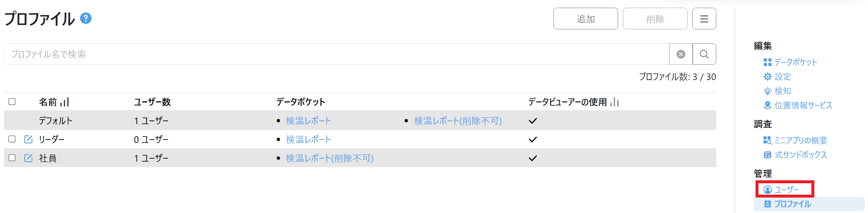Image resolution: width=868 pixels, height=213 pixels.
Task: Open 位置情報サービス sidebar item
Action: click(x=803, y=105)
